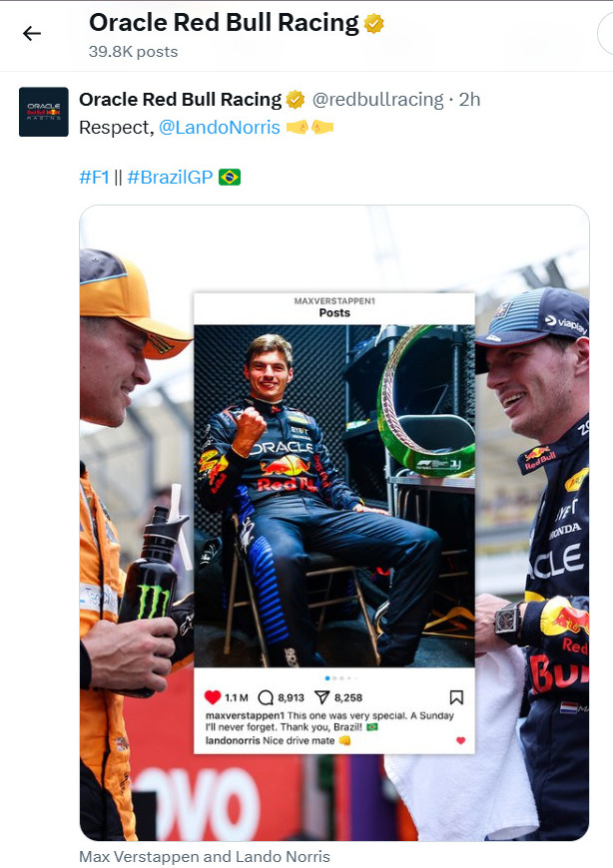Click the comment bubble icon showing 8,913
613x868 pixels.
[266, 697]
